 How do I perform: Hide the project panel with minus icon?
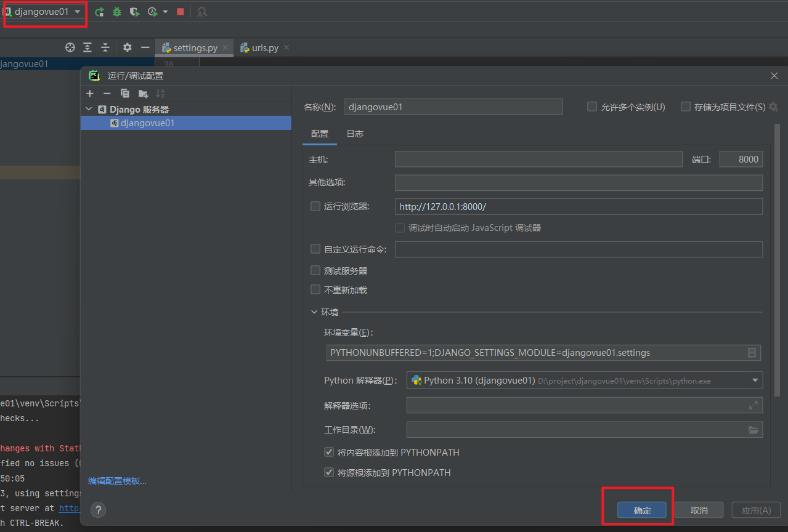click(145, 47)
